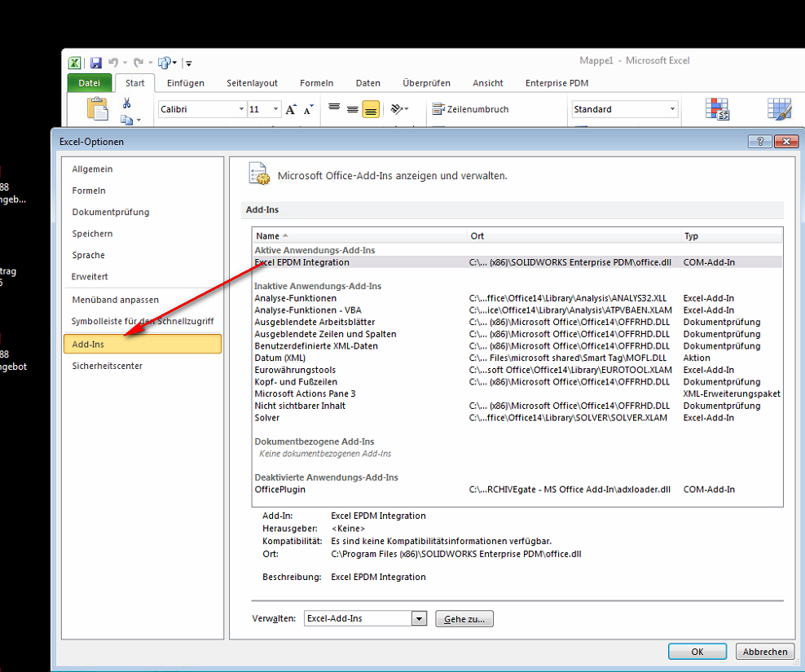Open the Standard number format dropdown

(672, 109)
